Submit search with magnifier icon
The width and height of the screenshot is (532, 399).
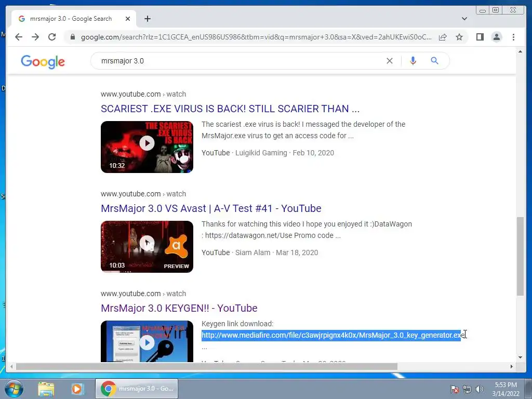[434, 61]
